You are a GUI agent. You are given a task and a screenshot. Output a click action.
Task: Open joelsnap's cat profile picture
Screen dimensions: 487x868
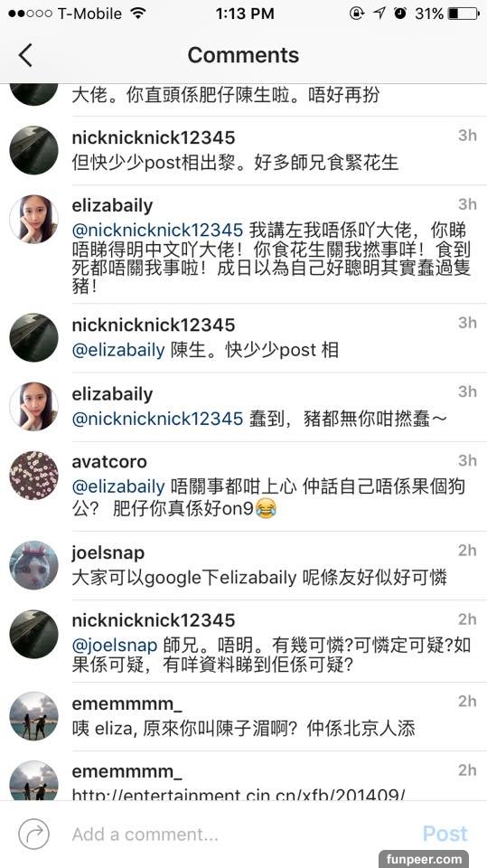(x=33, y=564)
